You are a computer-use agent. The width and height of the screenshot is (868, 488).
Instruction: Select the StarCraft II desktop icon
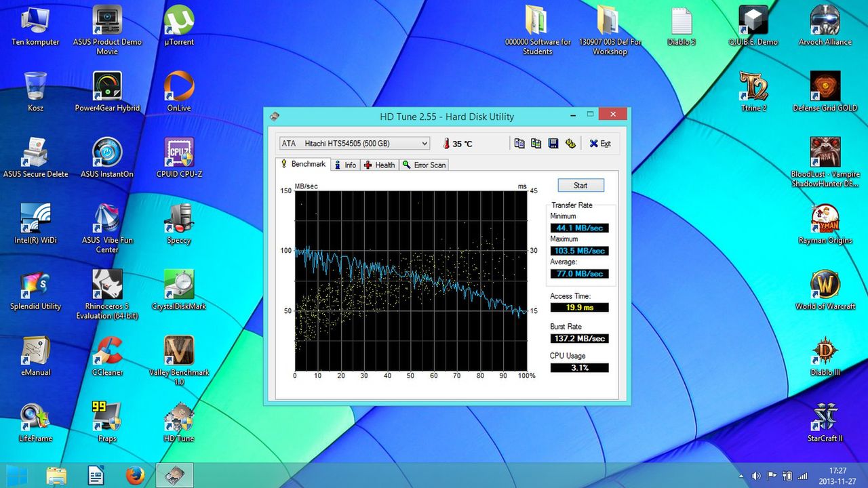pyautogui.click(x=825, y=422)
